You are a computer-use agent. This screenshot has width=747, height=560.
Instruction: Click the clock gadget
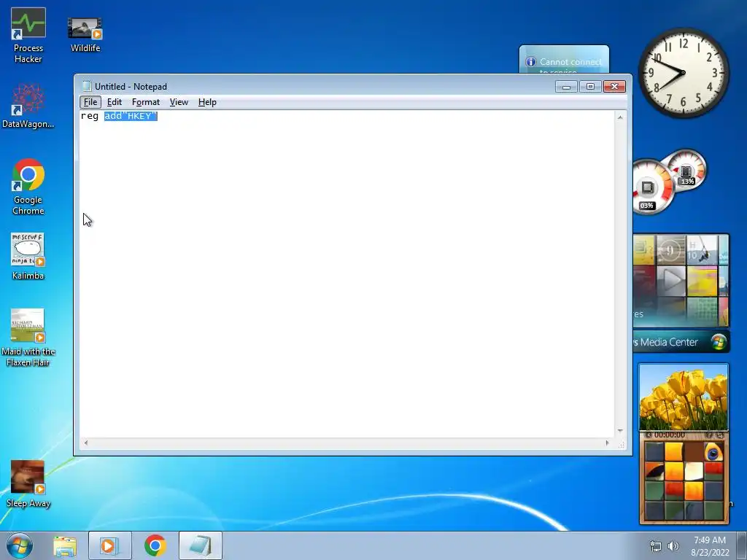(x=684, y=73)
